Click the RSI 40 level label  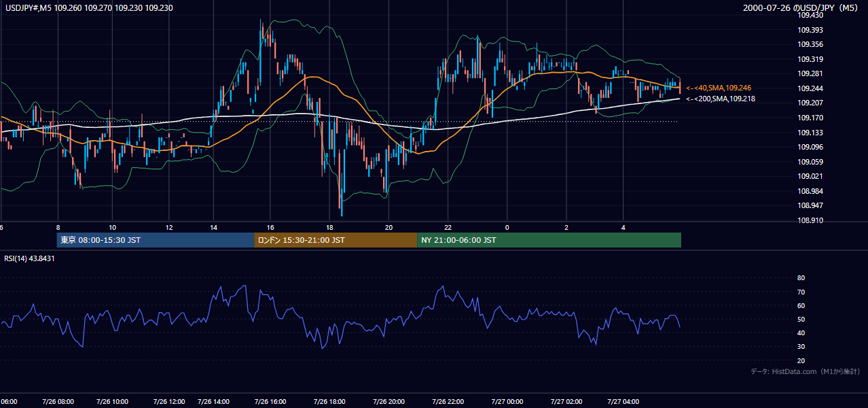(801, 333)
